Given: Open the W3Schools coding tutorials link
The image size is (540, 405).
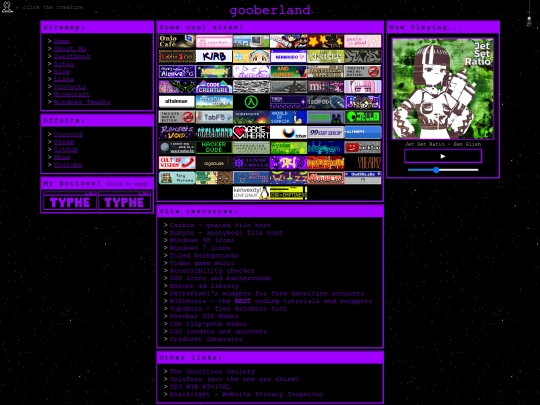Looking at the screenshot, I should click(x=271, y=301).
